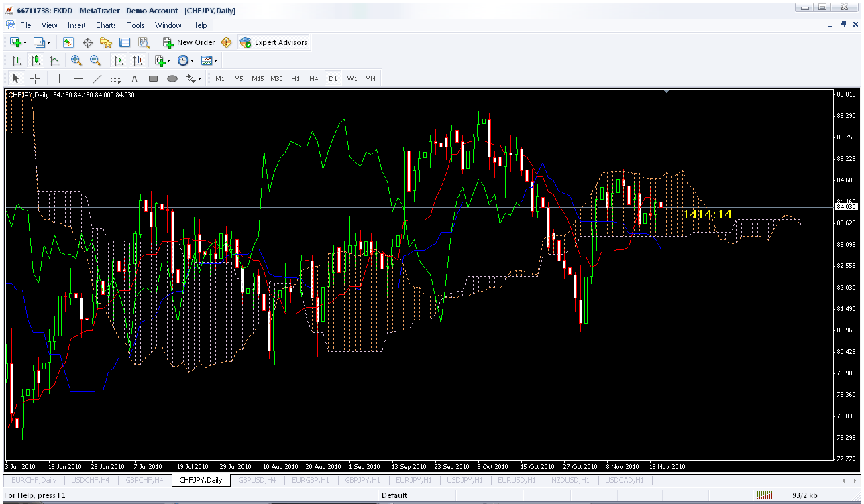Open the View menu
864x504 pixels.
(x=50, y=25)
